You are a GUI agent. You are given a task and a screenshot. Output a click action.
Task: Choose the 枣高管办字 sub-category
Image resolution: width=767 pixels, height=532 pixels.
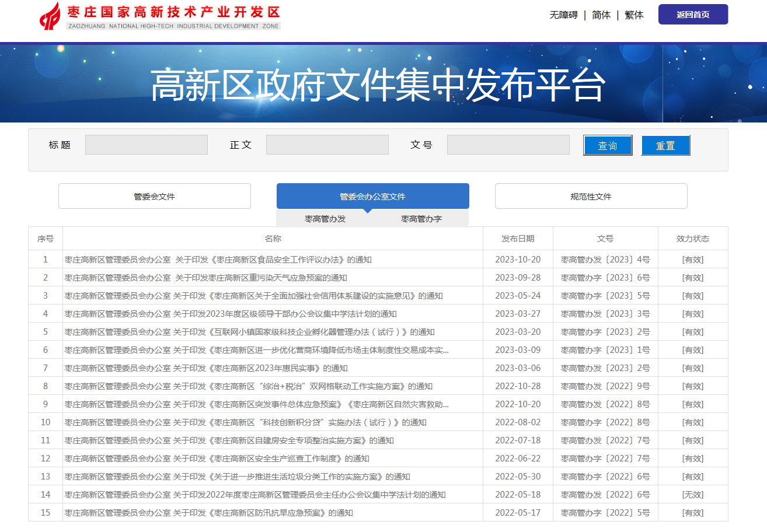point(421,219)
